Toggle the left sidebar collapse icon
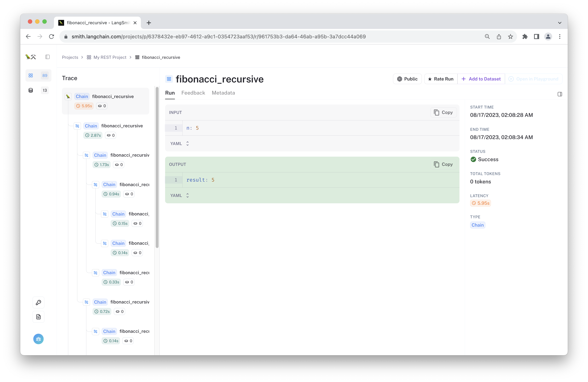The width and height of the screenshot is (588, 382). point(47,57)
